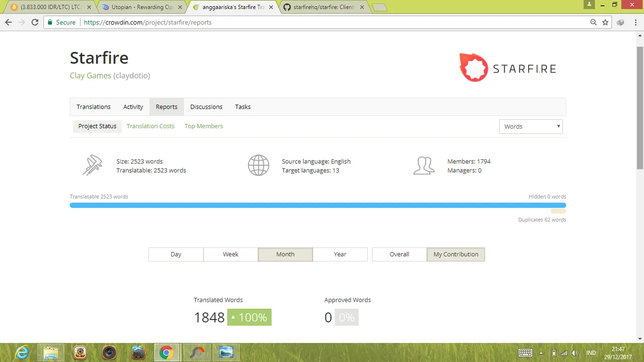Go back using the browser back arrow
644x362 pixels.
pyautogui.click(x=8, y=22)
